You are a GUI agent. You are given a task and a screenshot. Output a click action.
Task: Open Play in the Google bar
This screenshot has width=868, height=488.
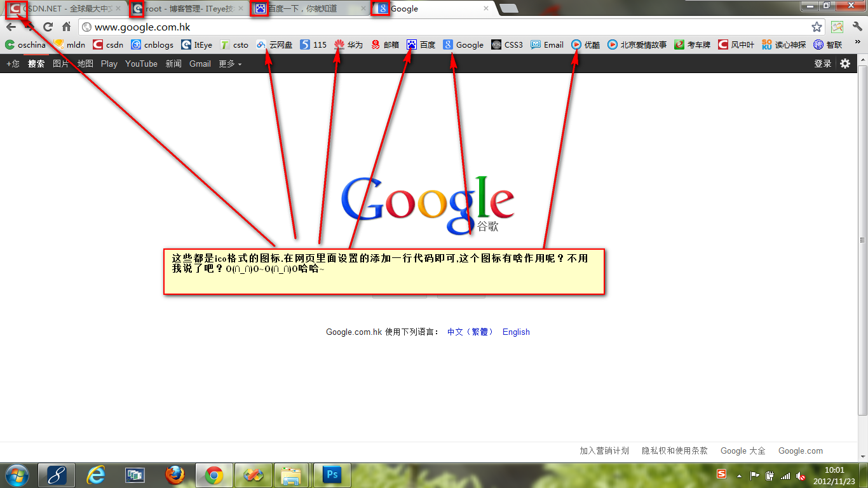pyautogui.click(x=109, y=64)
